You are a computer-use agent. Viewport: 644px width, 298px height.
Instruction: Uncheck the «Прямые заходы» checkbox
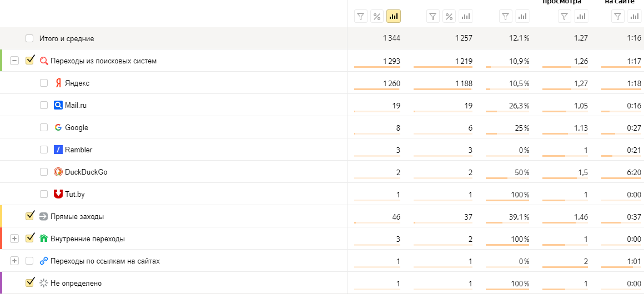(x=30, y=216)
